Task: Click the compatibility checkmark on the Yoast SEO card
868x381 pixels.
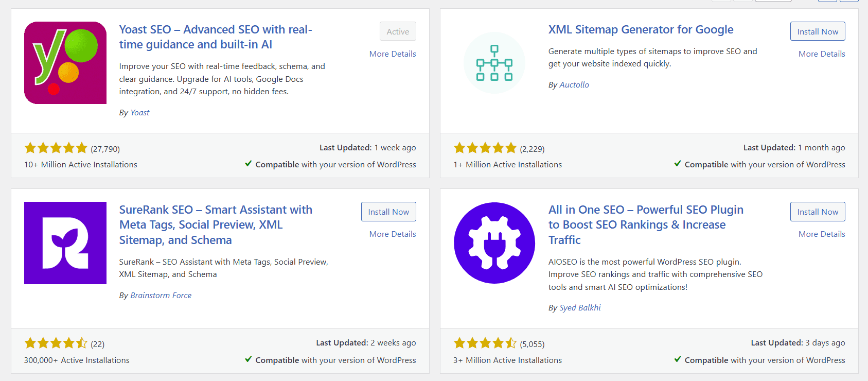Action: pos(249,164)
